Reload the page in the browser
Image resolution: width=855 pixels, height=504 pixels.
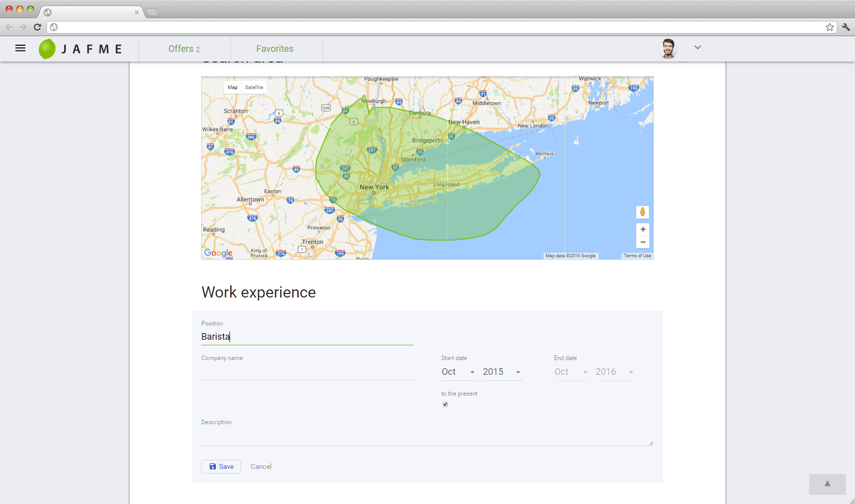[x=37, y=27]
